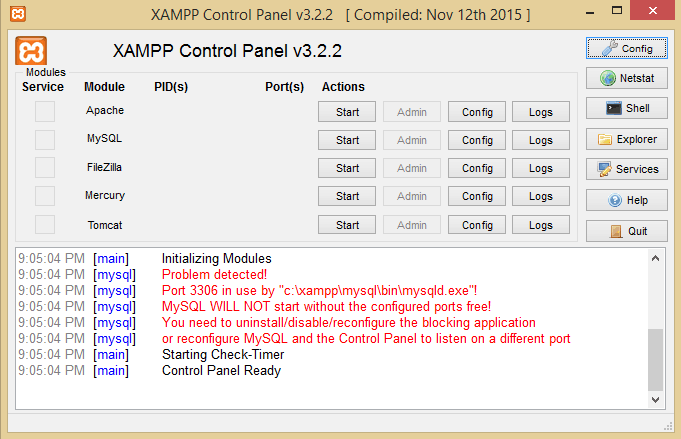Start the MySQL module
Screen dimensions: 681x439
coord(347,140)
